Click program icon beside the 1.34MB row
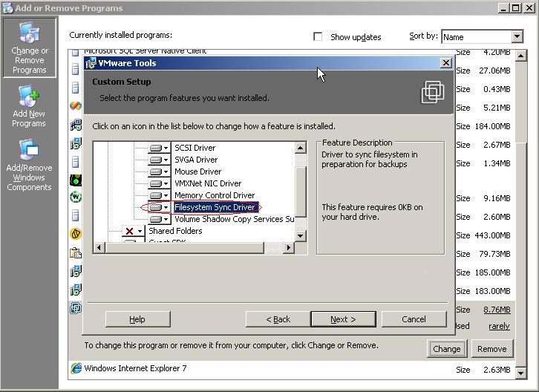 click(x=76, y=162)
